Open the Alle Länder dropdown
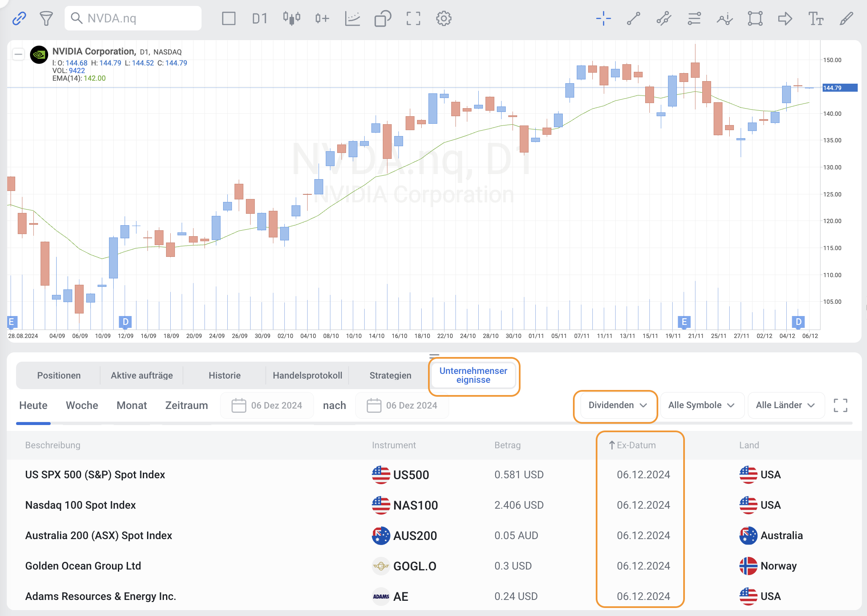This screenshot has width=867, height=616. coord(785,405)
